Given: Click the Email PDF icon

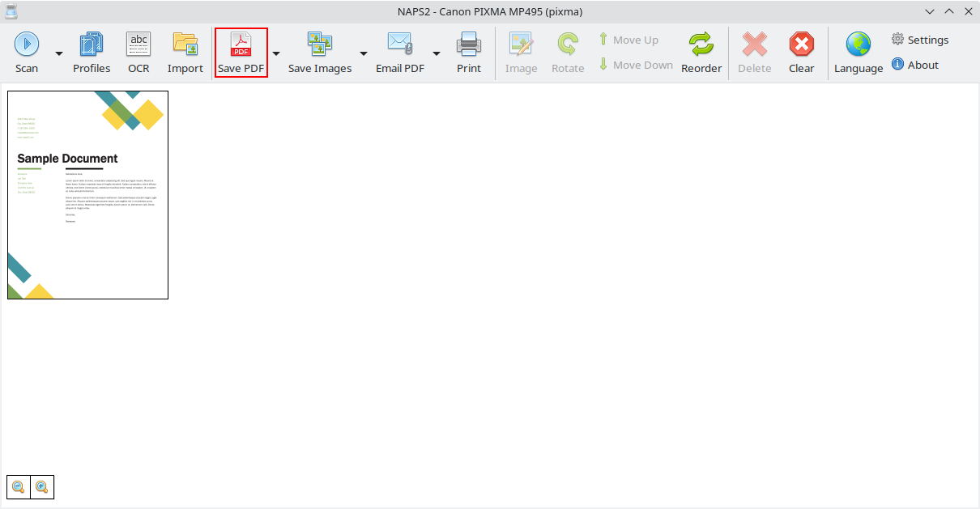Looking at the screenshot, I should click(400, 45).
